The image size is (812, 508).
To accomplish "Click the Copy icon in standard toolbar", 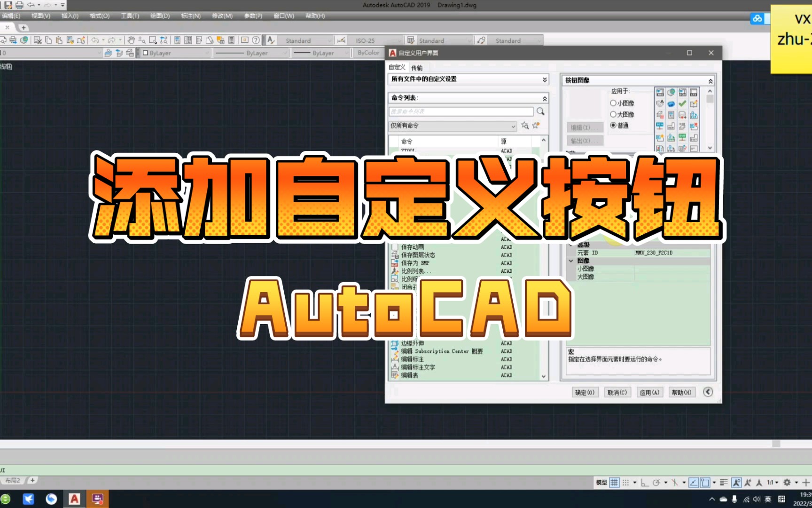I will pos(48,40).
